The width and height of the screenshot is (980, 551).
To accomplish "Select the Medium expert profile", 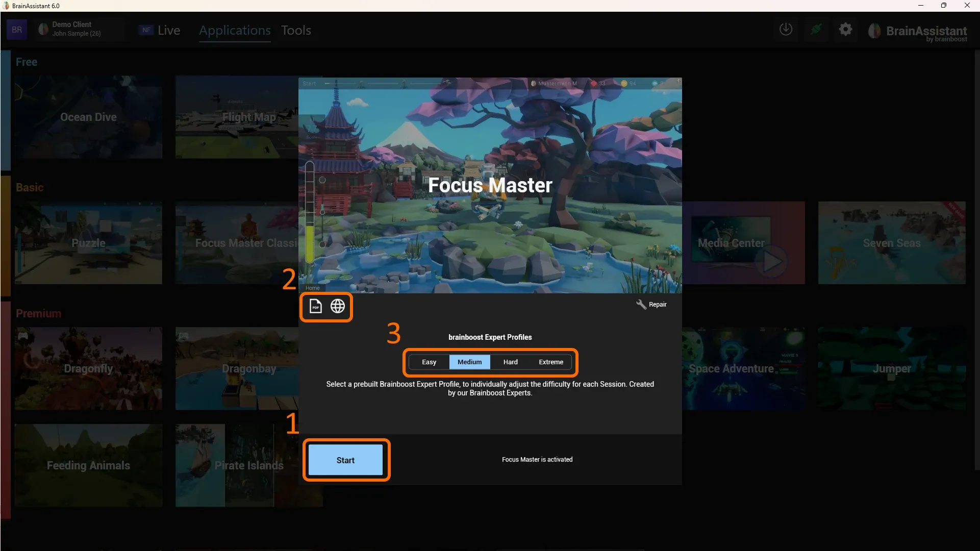I will (469, 362).
